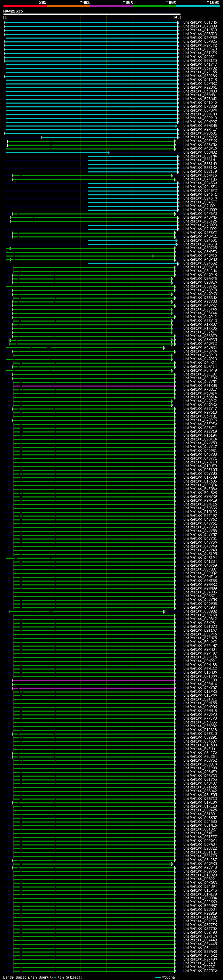
Task: Click the purple ~60% identity legend bar
Action: (x=111, y=6)
